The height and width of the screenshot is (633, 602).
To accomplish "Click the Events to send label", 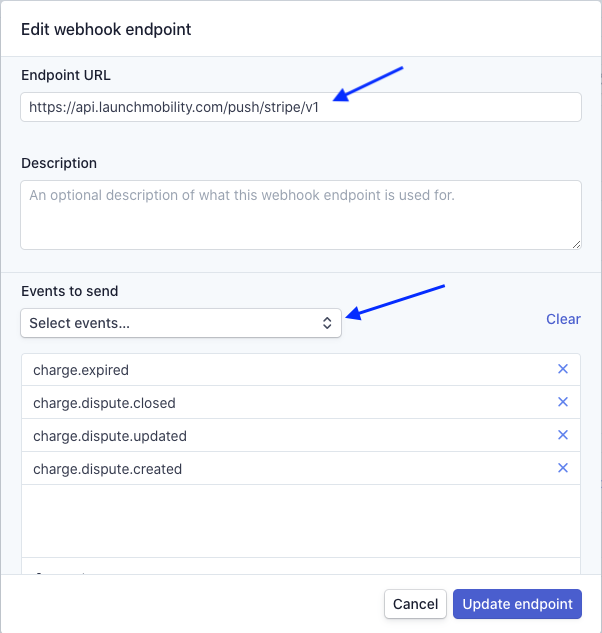I will 69,291.
